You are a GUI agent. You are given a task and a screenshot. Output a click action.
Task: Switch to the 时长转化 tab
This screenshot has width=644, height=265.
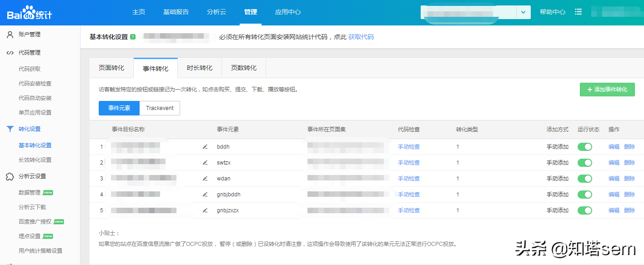[x=200, y=68]
